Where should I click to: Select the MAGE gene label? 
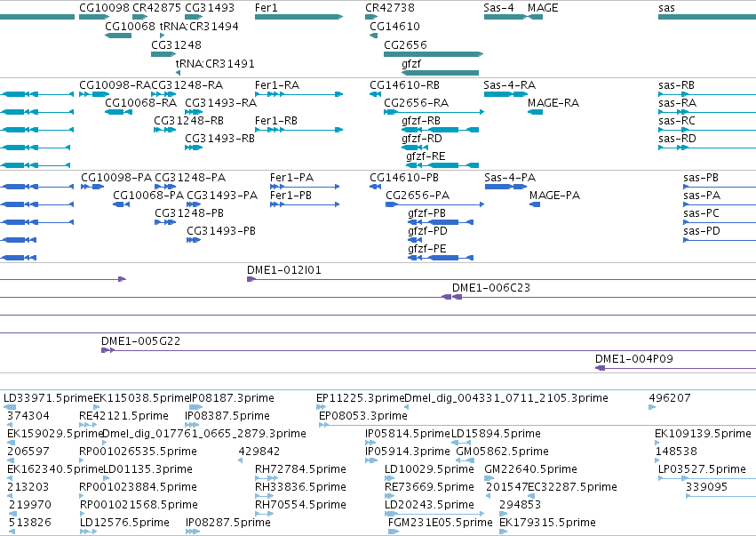coord(543,8)
